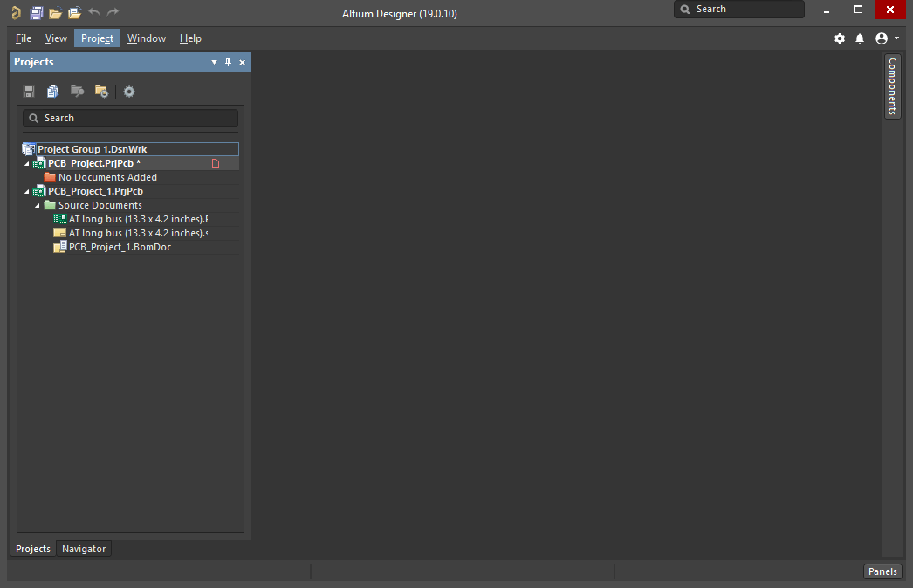Open Projects panel dropdown arrow
The width and height of the screenshot is (913, 588).
pos(214,62)
